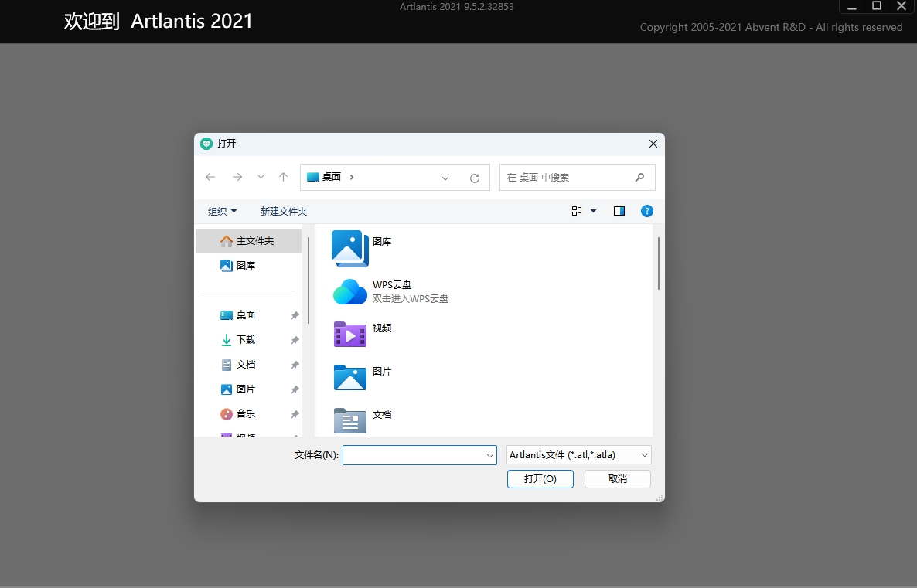
Task: Click the 取消 cancel button
Action: pyautogui.click(x=617, y=478)
